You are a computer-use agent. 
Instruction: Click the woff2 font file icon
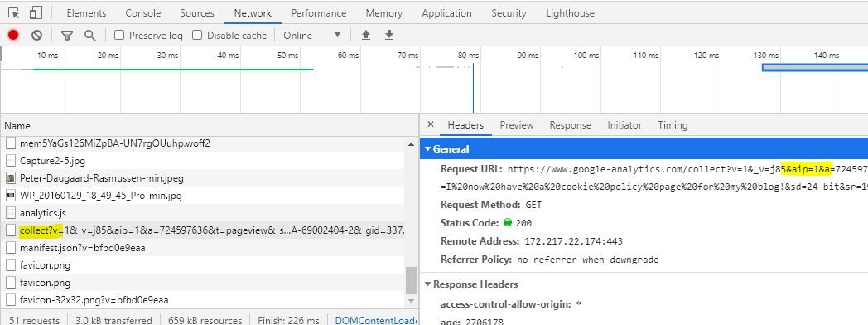(11, 143)
